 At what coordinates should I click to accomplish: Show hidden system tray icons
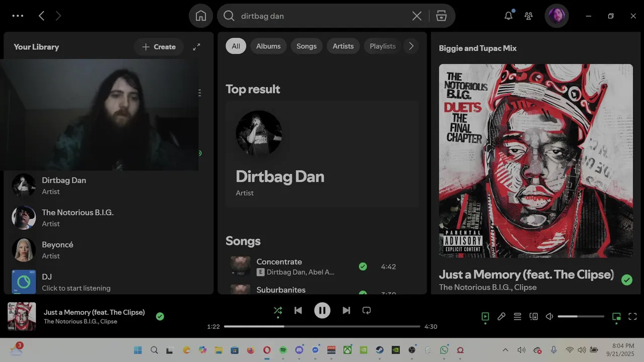pyautogui.click(x=505, y=350)
